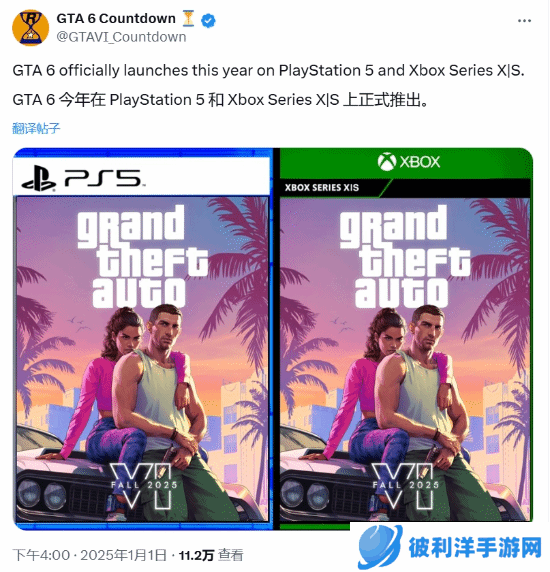Open the PS5 cover art image
This screenshot has width=550, height=572.
click(x=143, y=339)
